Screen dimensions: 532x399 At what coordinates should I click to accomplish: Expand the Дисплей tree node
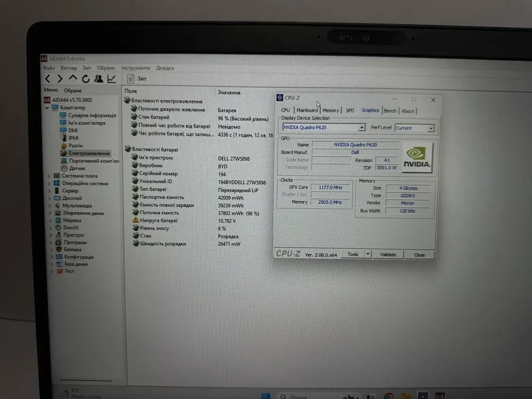coord(50,198)
